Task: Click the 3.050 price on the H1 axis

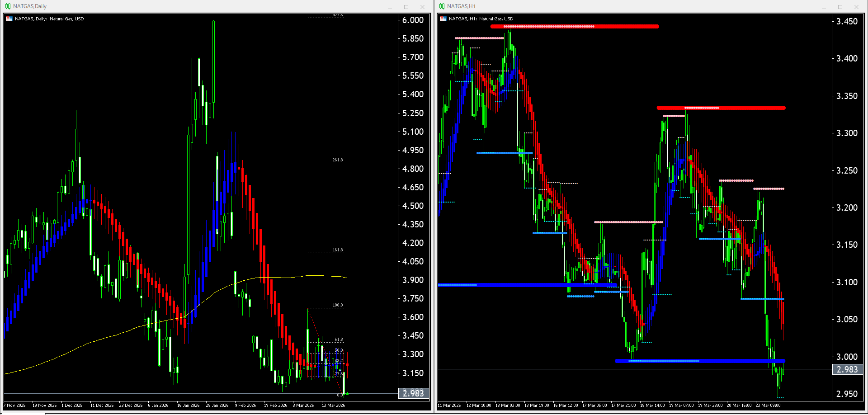Action: tap(847, 319)
